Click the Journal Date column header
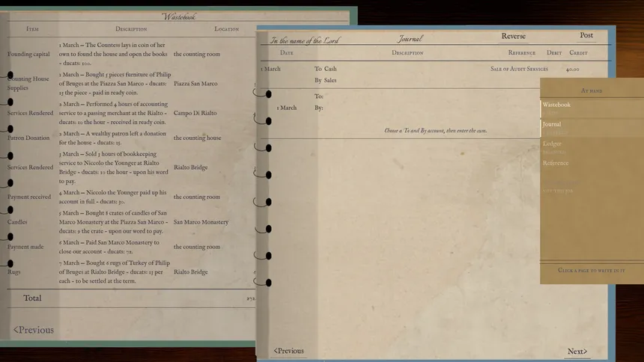The width and height of the screenshot is (644, 362). [287, 53]
